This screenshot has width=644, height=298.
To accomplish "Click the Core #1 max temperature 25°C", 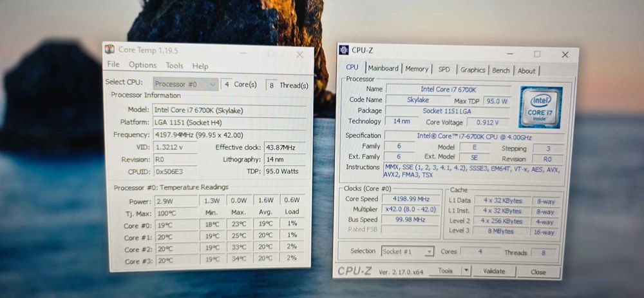I will [x=239, y=235].
